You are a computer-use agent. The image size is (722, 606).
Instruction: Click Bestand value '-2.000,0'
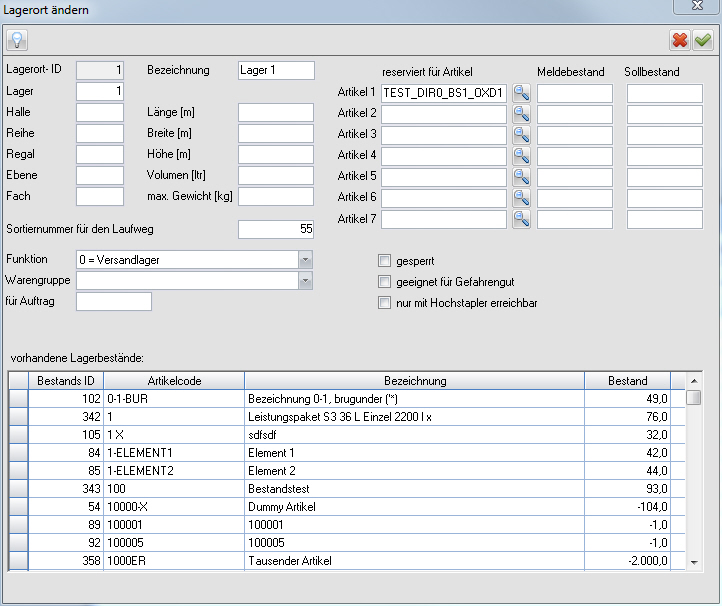628,561
